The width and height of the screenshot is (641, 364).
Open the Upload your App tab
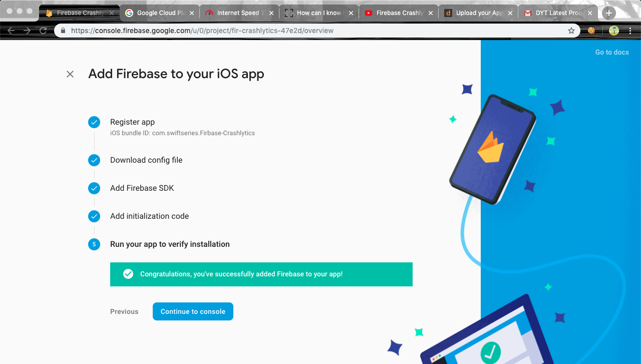point(476,13)
